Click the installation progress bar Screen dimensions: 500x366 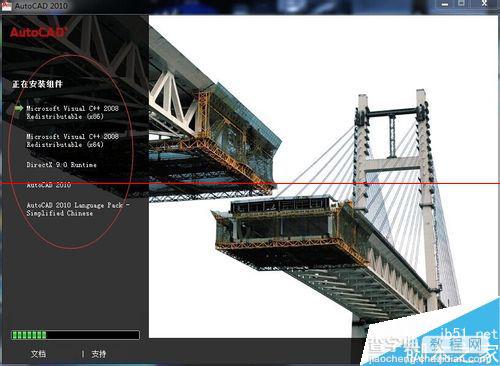tap(75, 335)
